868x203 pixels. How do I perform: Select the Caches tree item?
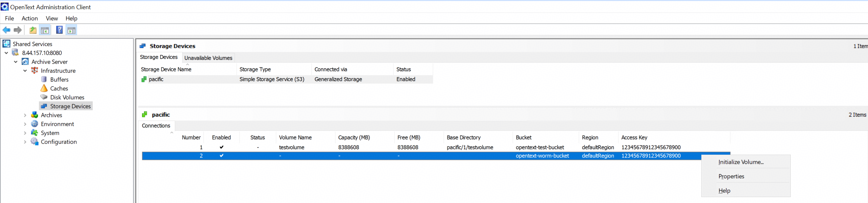click(x=59, y=88)
